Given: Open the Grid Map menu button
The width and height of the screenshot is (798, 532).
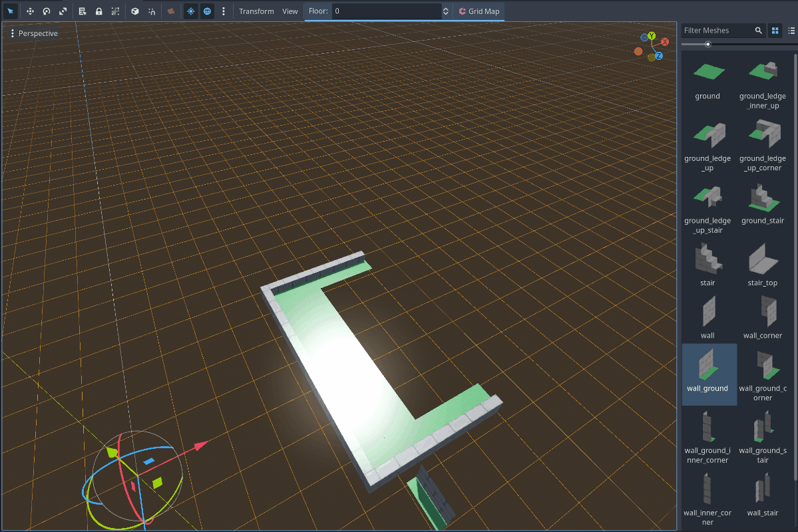Looking at the screenshot, I should [x=479, y=11].
